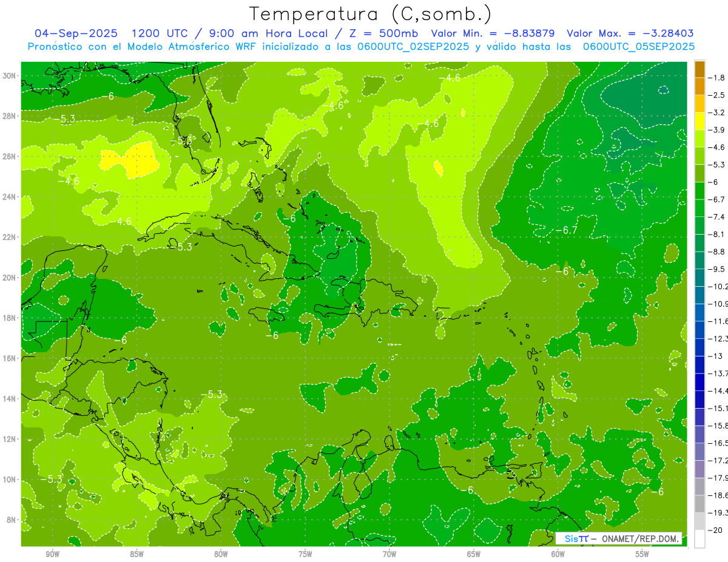Click the colorbar label "-15.8"
728x562 pixels.
pyautogui.click(x=718, y=426)
